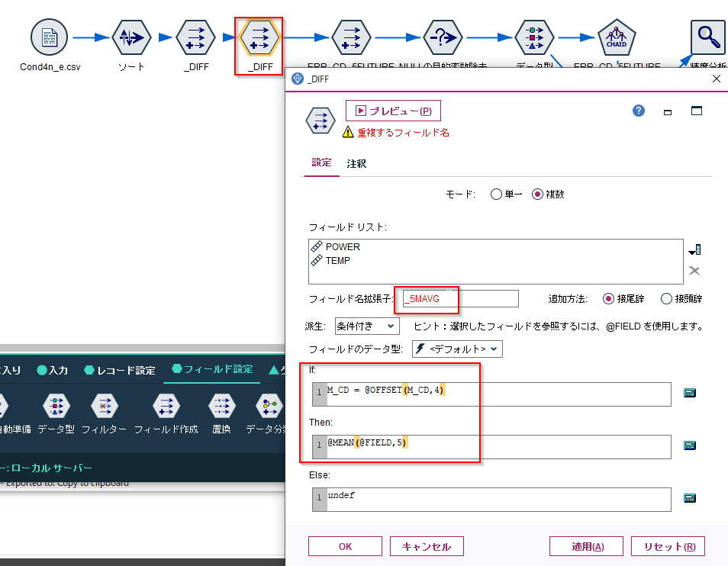This screenshot has height=566, width=728.
Task: Select the CHAID model node
Action: click(617, 36)
